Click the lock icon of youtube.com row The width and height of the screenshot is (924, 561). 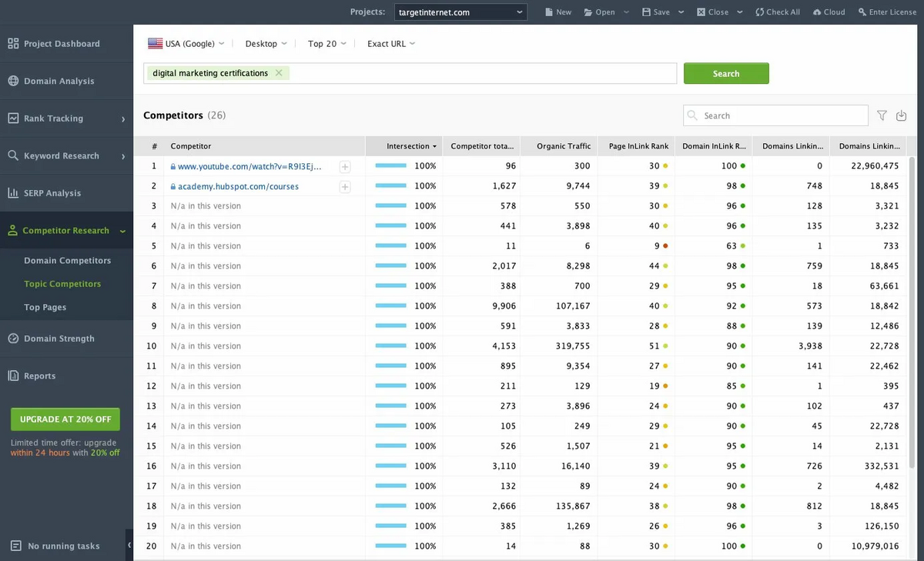173,166
